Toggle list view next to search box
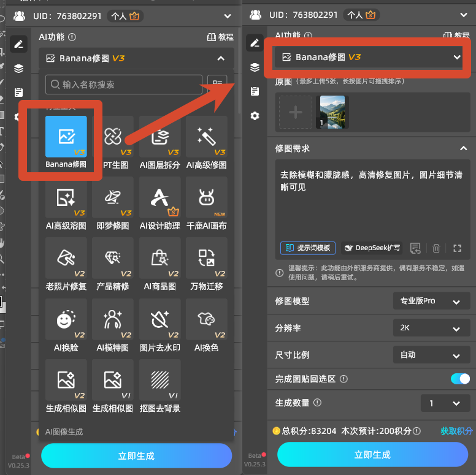Viewport: 476px width, 475px height. 217,85
